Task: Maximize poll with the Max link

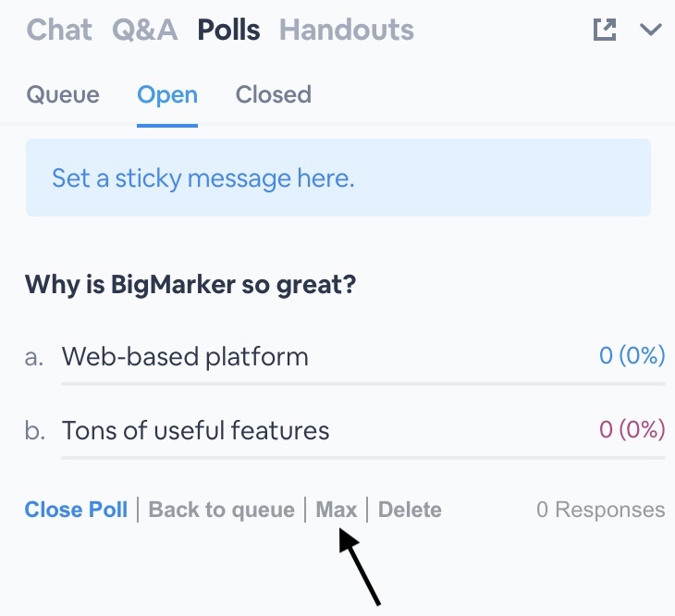Action: (x=336, y=510)
